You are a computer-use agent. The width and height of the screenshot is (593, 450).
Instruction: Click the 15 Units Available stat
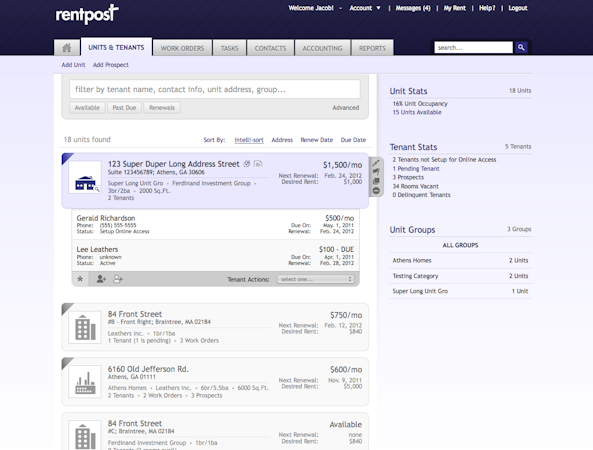(417, 112)
